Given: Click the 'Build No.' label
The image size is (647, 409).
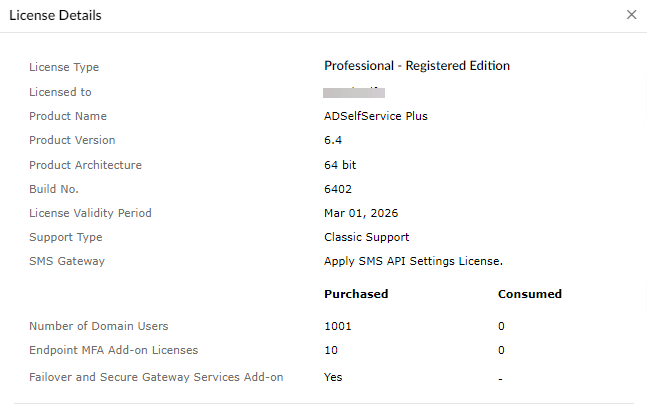Looking at the screenshot, I should [54, 189].
